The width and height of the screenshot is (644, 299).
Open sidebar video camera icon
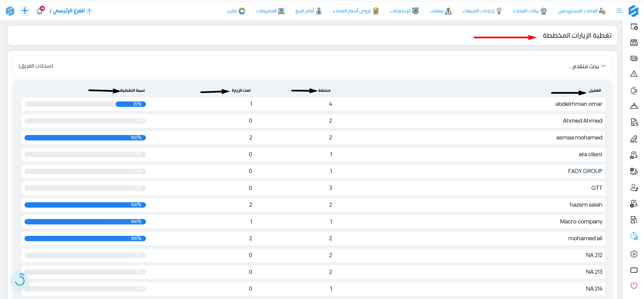tap(634, 90)
